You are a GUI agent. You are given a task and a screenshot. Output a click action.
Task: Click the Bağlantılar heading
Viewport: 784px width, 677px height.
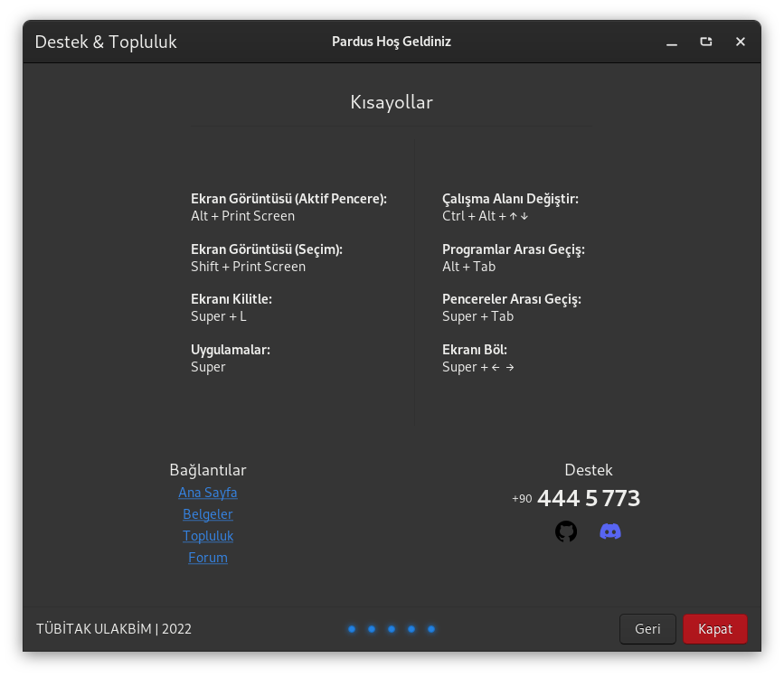[x=208, y=470]
